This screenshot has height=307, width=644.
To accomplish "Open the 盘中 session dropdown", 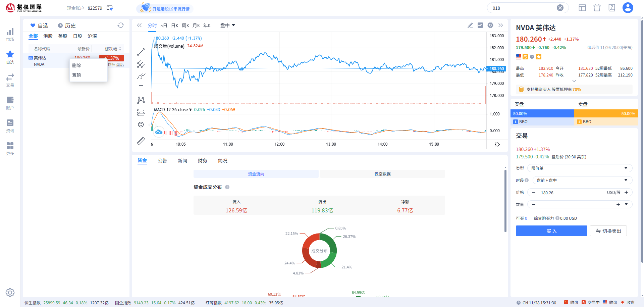I will click(x=228, y=25).
